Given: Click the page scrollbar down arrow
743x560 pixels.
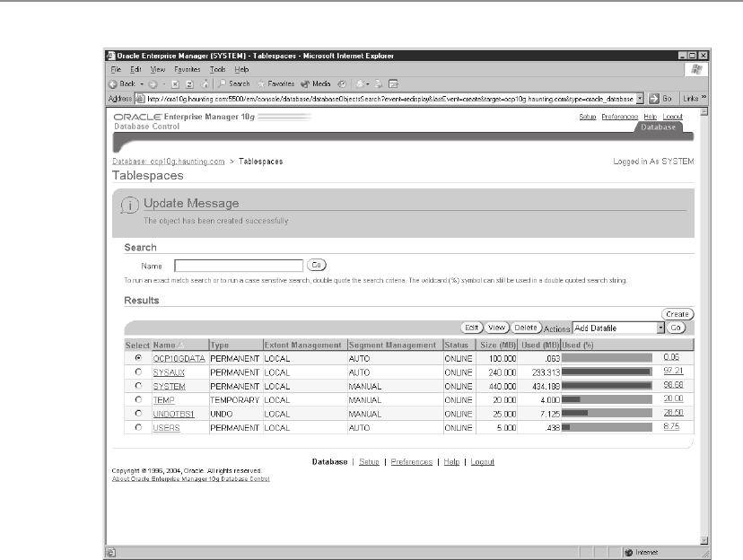Looking at the screenshot, I should click(704, 540).
